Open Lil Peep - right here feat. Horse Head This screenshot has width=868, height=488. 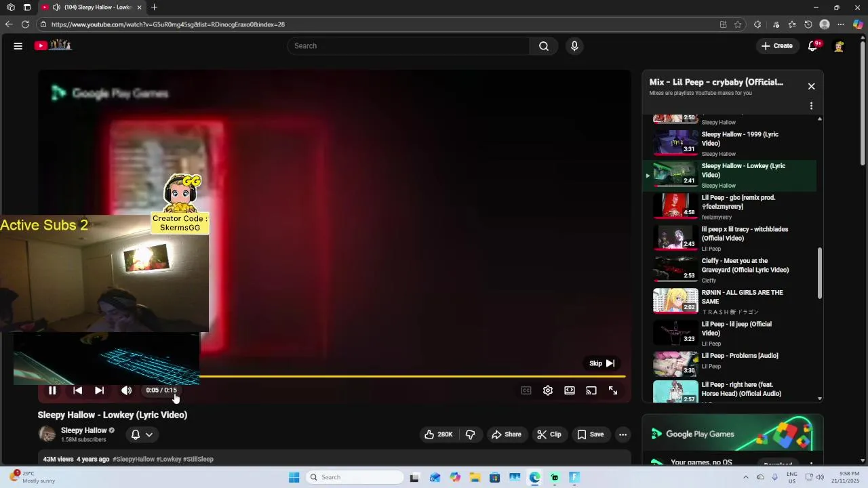[729, 392]
